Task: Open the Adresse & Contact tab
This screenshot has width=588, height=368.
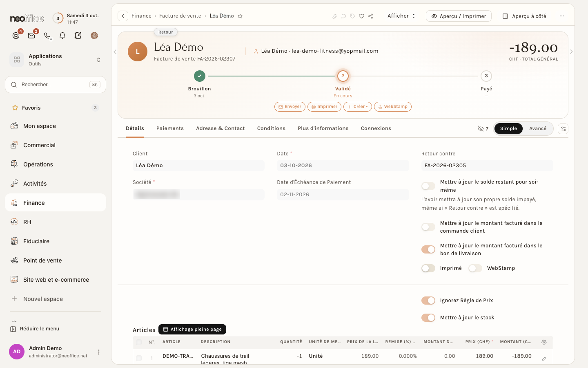Action: click(220, 128)
